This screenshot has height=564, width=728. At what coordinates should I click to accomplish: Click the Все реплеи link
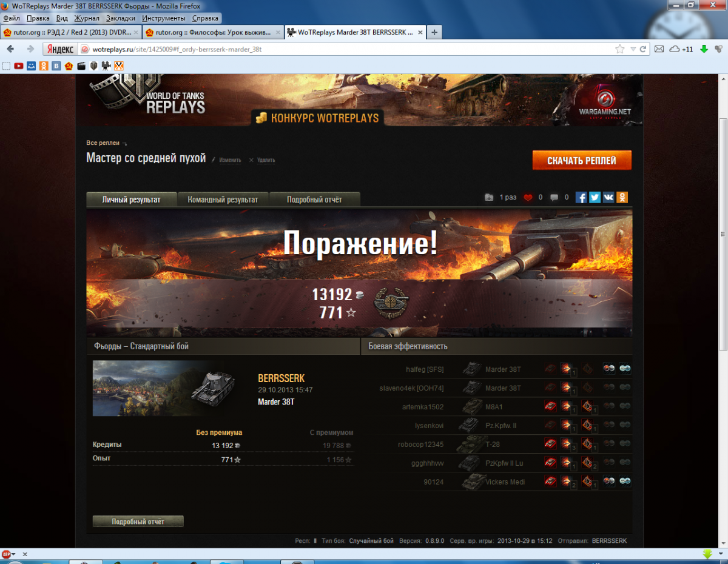[103, 143]
